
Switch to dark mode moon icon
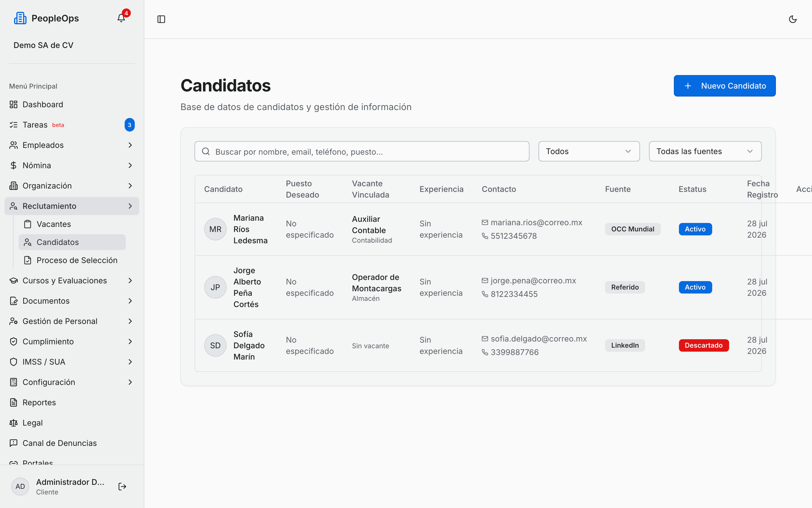click(x=793, y=19)
